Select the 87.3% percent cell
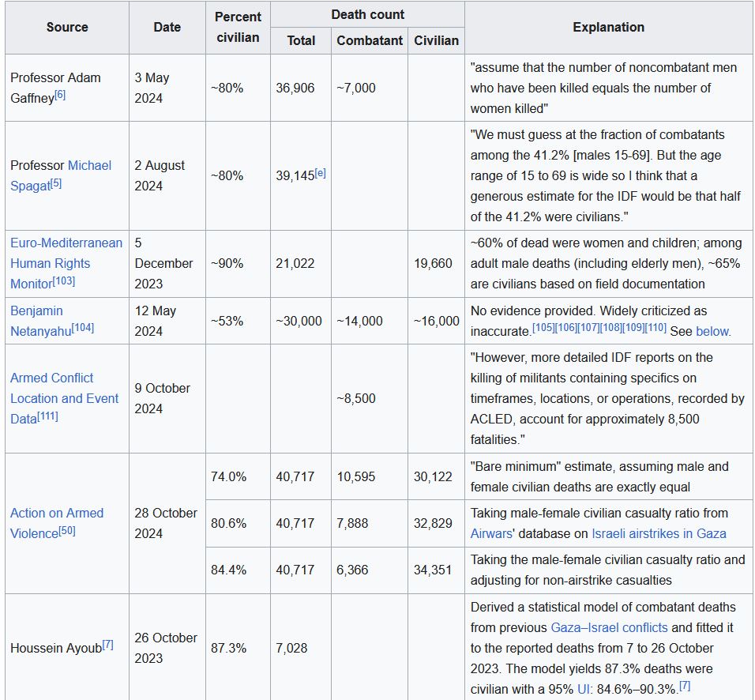 238,648
